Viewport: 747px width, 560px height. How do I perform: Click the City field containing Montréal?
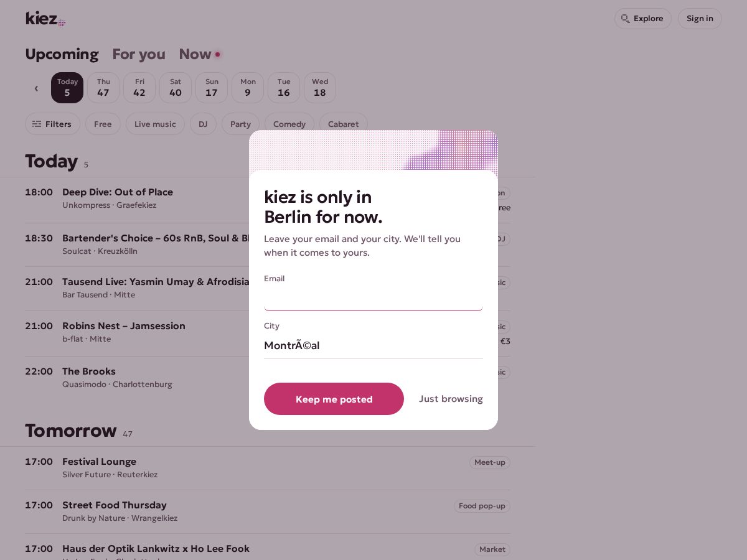tap(374, 345)
